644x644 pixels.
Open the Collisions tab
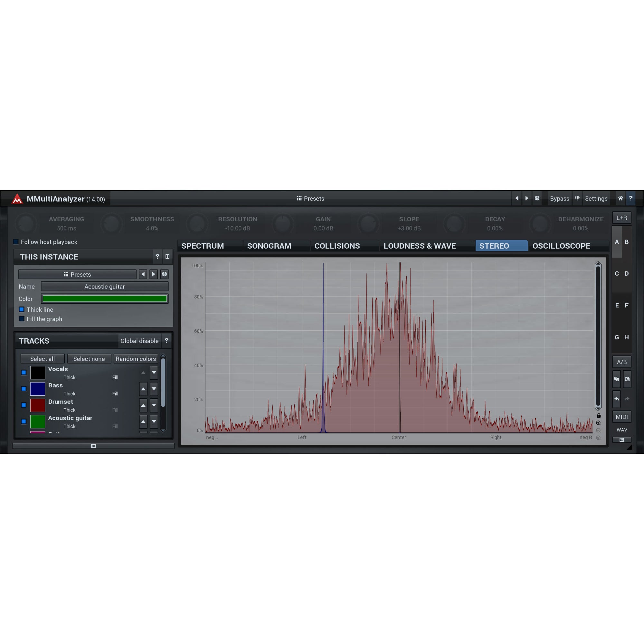345,246
